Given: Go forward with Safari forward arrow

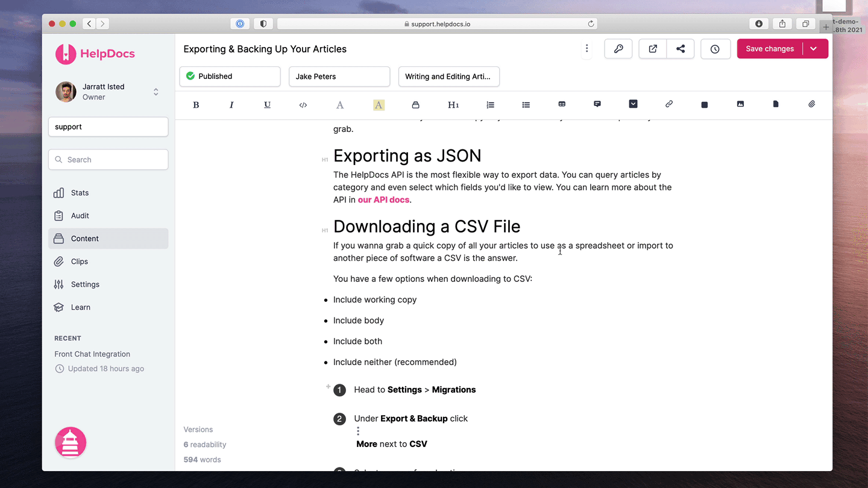Looking at the screenshot, I should pos(102,23).
